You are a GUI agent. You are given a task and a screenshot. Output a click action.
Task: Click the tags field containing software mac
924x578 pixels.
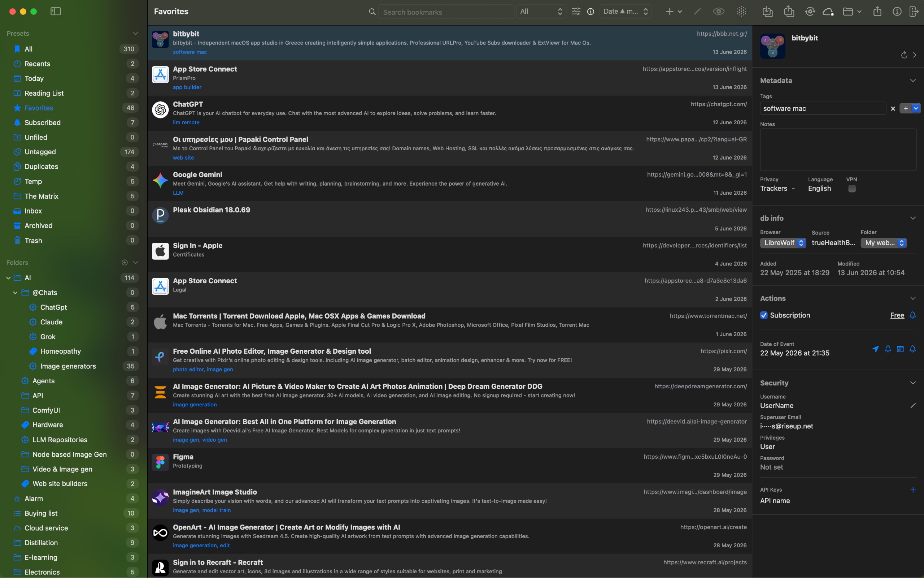point(823,109)
